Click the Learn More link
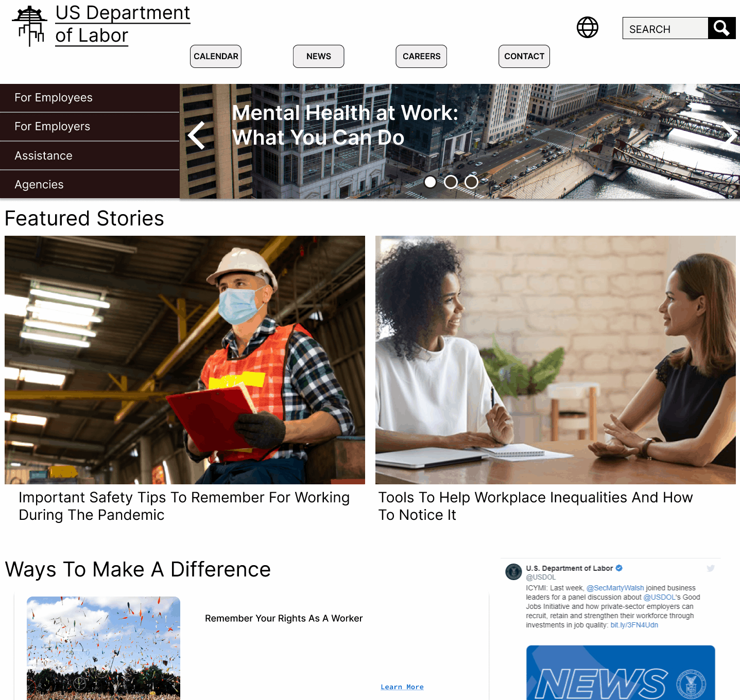The height and width of the screenshot is (700, 740). (x=402, y=687)
